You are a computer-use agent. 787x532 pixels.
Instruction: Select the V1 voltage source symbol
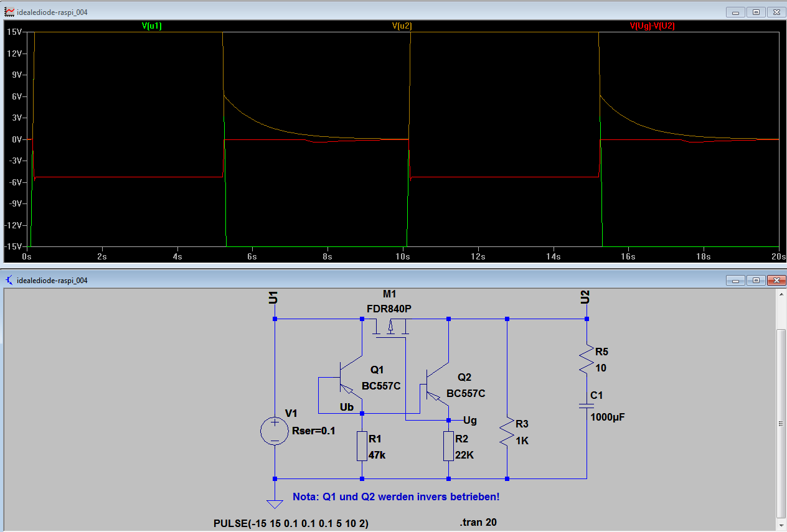[275, 431]
